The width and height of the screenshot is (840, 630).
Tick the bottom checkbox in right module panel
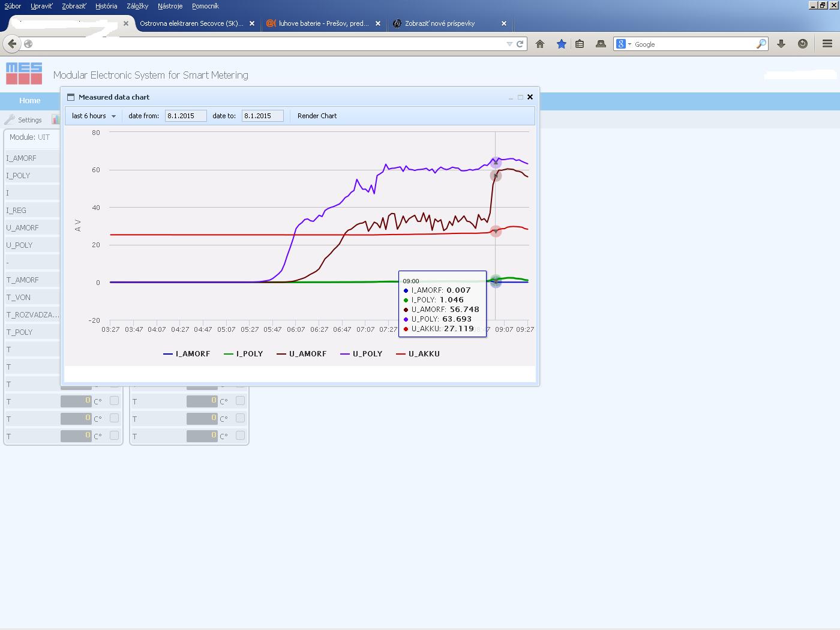[240, 435]
